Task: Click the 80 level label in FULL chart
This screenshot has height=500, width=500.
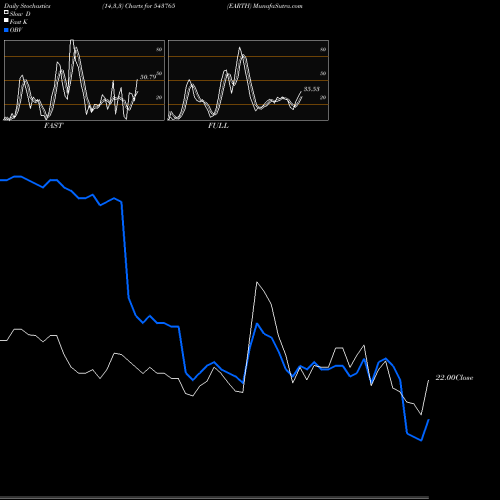Action: coord(323,49)
